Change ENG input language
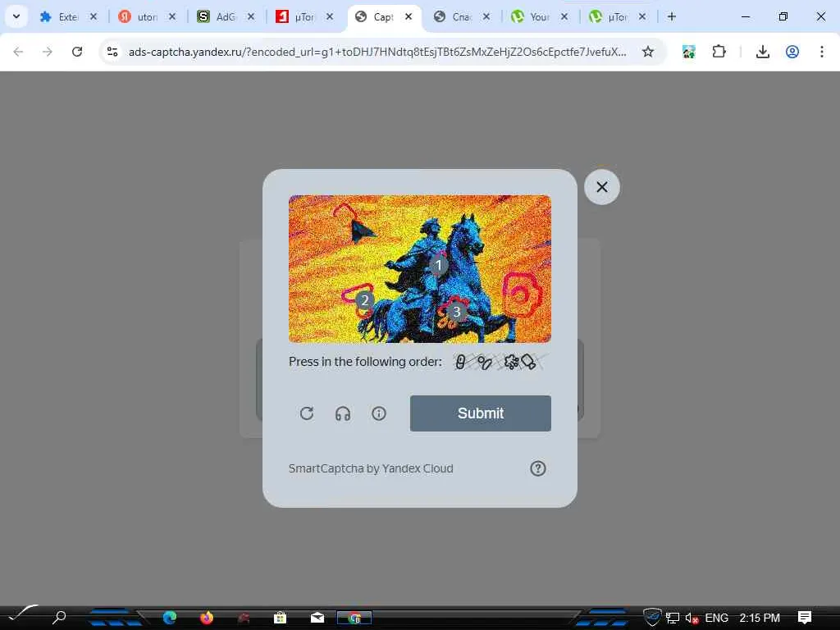 (x=716, y=618)
